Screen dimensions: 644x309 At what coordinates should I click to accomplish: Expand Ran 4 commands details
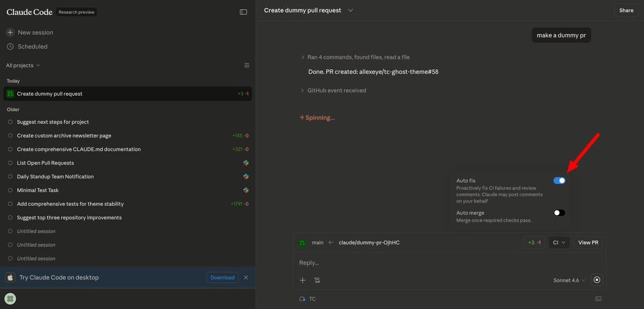click(355, 57)
